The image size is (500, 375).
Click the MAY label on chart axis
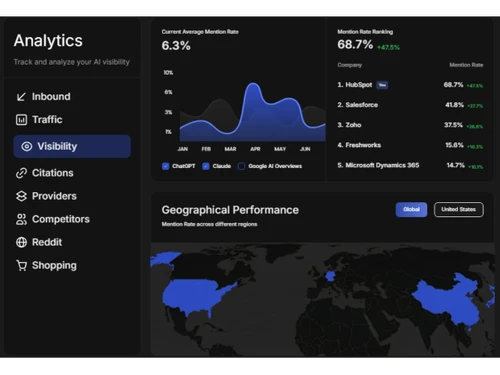[280, 149]
